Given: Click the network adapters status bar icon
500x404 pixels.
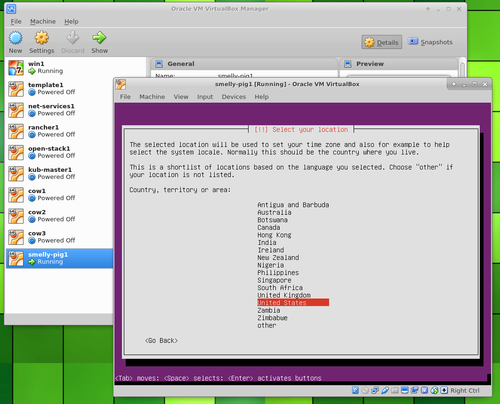Looking at the screenshot, I should (x=375, y=390).
